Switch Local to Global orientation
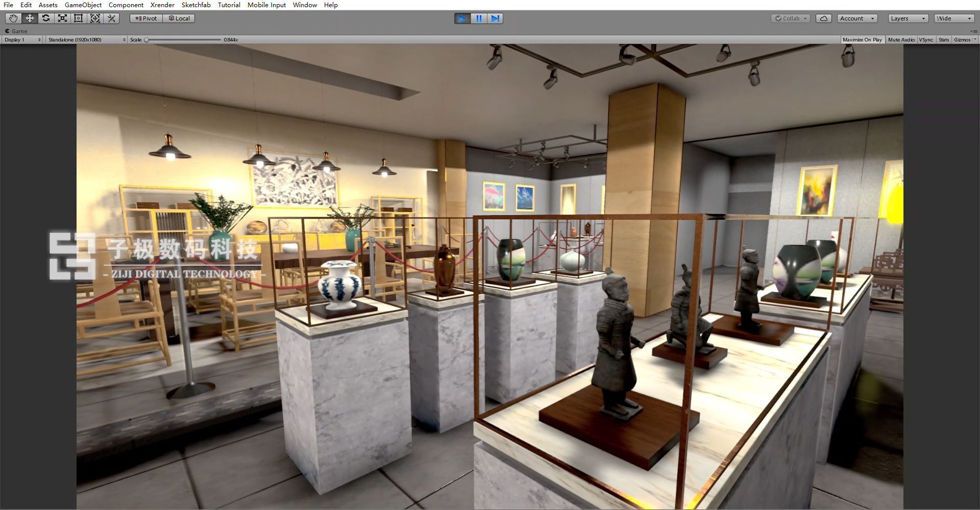Image resolution: width=980 pixels, height=510 pixels. pyautogui.click(x=179, y=18)
